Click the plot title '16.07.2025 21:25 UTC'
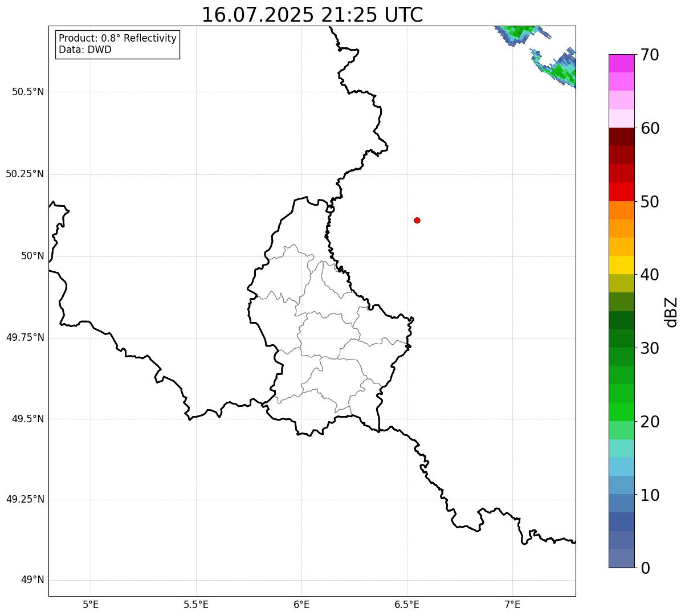685x616 pixels. [312, 15]
